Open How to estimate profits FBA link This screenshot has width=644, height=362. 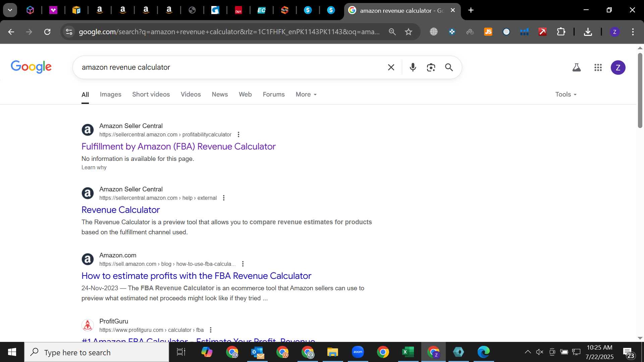[x=196, y=276]
